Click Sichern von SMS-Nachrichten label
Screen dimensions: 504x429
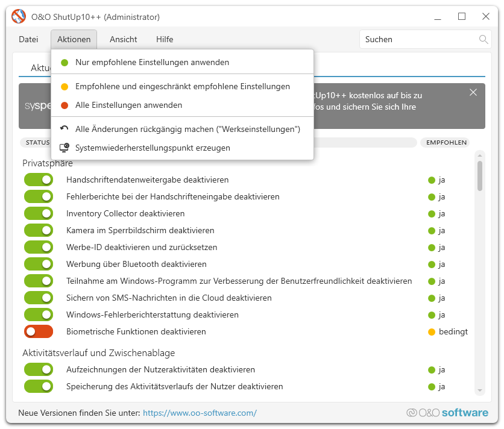pos(169,298)
